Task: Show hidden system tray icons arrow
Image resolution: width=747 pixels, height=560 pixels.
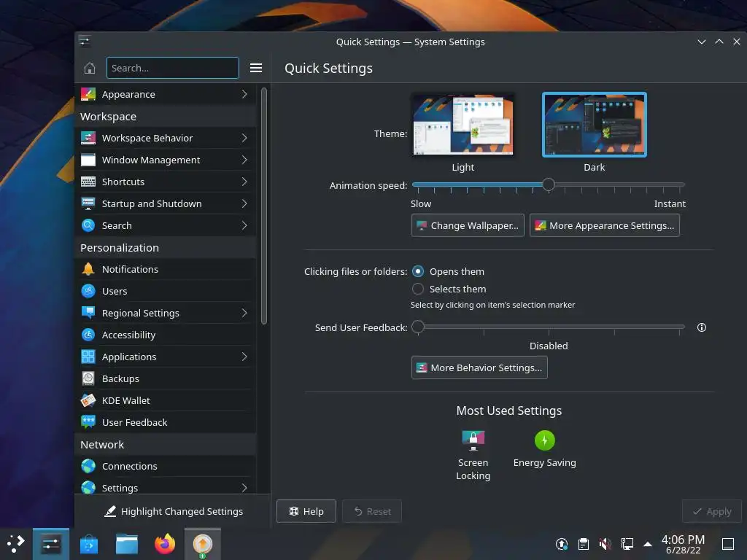Action: click(648, 544)
